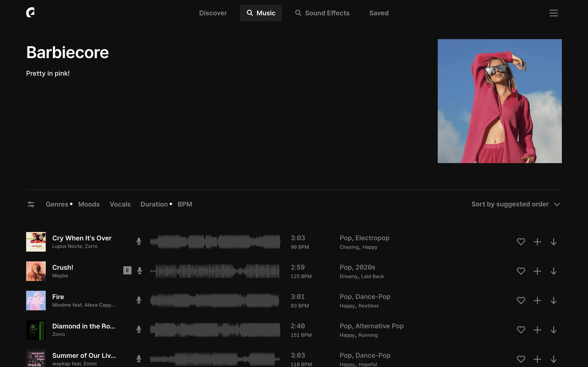Image resolution: width=588 pixels, height=367 pixels.
Task: Toggle heart on Summer of Our Liv...
Action: (521, 359)
